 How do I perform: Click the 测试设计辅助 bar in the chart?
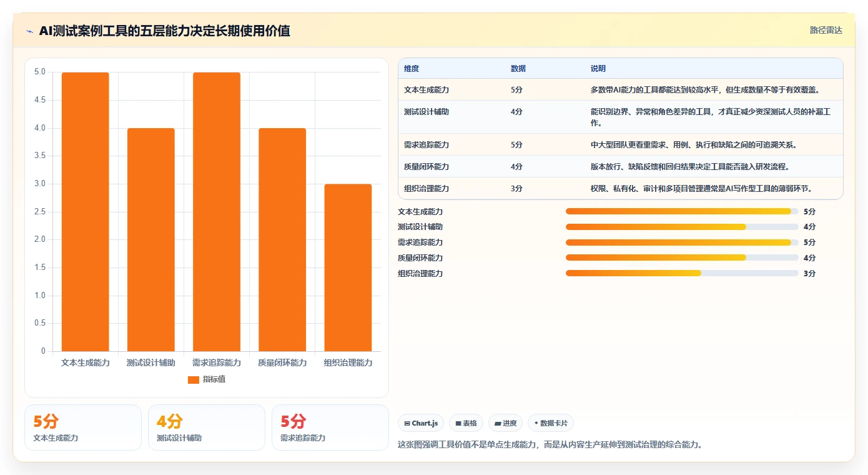151,239
